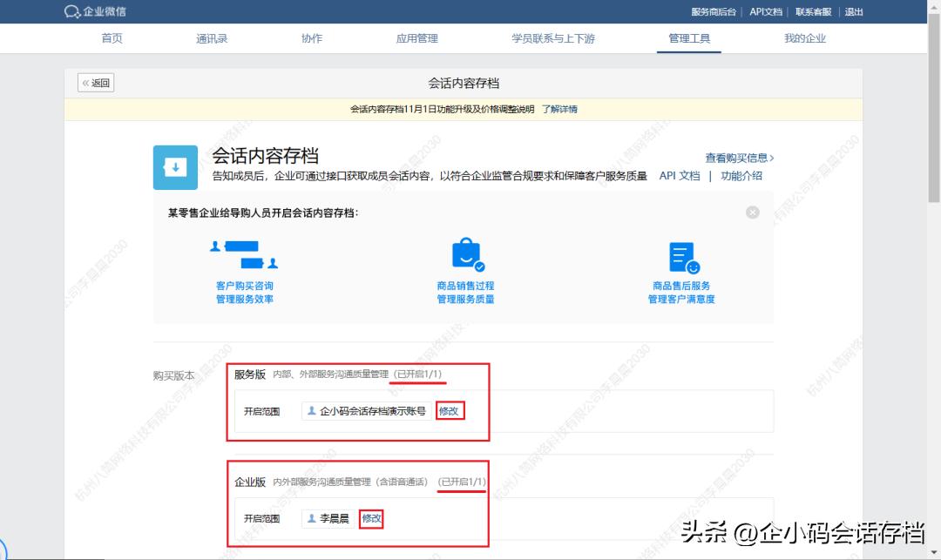Image resolution: width=941 pixels, height=560 pixels.
Task: Click the document icon above 商品售后服务
Action: coord(683,255)
